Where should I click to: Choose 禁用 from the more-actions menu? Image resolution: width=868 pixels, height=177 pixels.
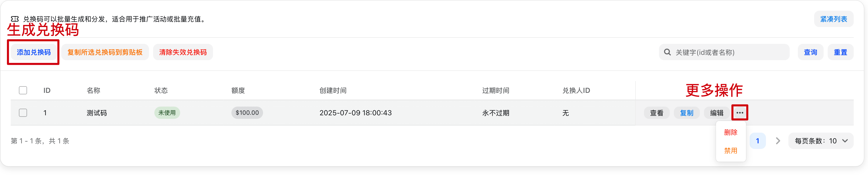tap(730, 151)
